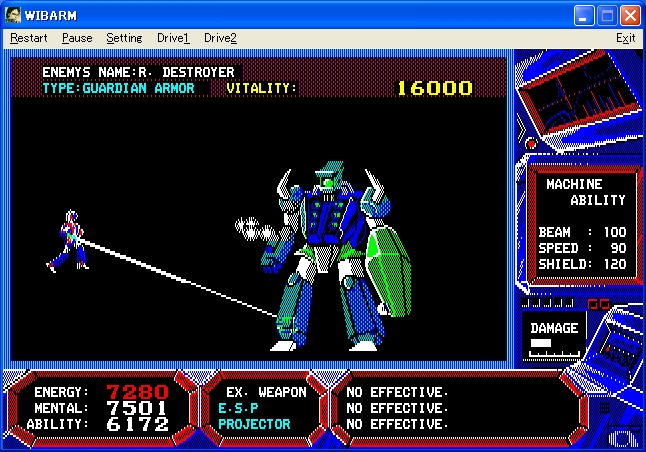Viewport: 646px width, 452px height.
Task: Click the red indicator light below radar
Action: pos(531,144)
